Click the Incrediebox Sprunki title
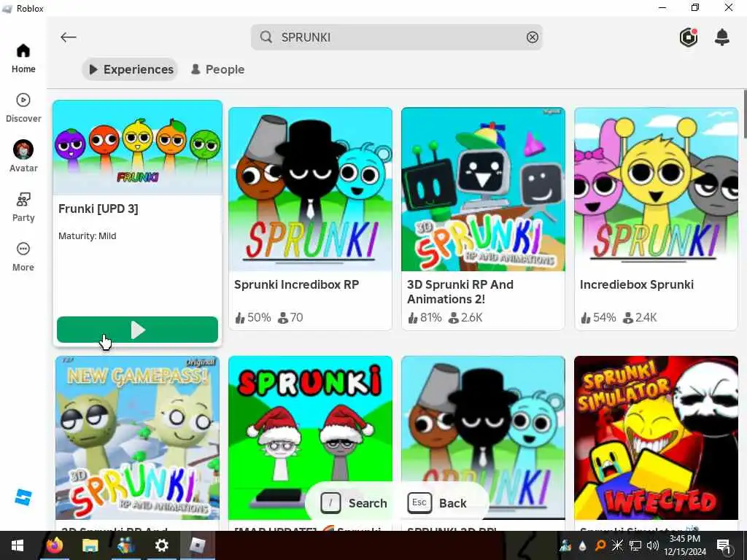This screenshot has width=747, height=560. [x=636, y=285]
